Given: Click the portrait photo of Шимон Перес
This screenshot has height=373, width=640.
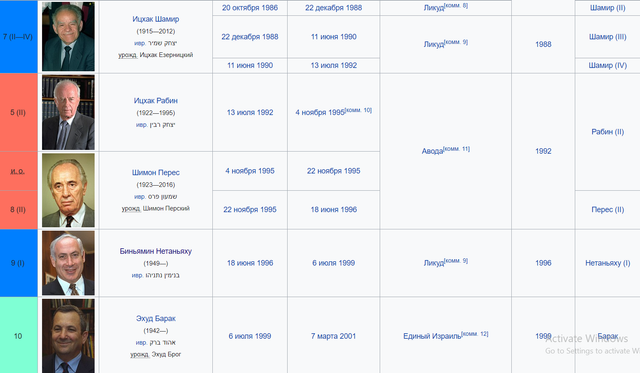Looking at the screenshot, I should [68, 190].
